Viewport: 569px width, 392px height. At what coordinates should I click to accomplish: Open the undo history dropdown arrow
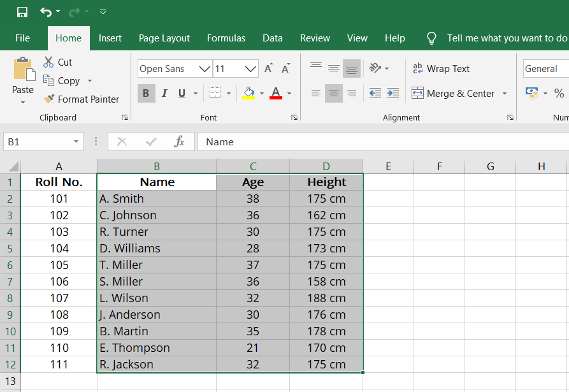tap(58, 11)
